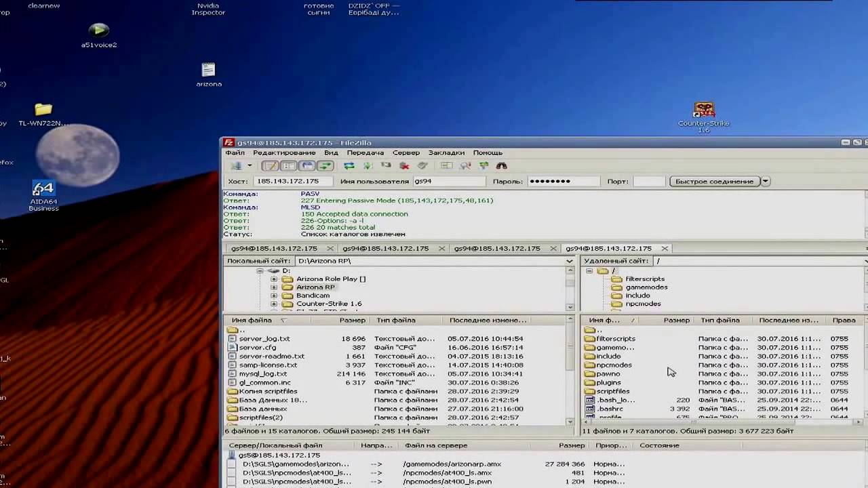Collapse the D: drive tree node
Screen dimensions: 868x488
[x=260, y=271]
